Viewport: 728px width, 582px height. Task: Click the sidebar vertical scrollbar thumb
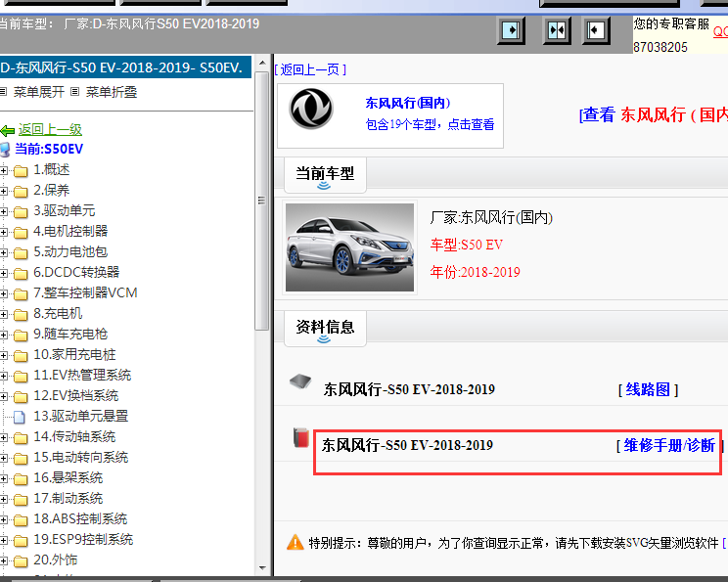[x=262, y=201]
